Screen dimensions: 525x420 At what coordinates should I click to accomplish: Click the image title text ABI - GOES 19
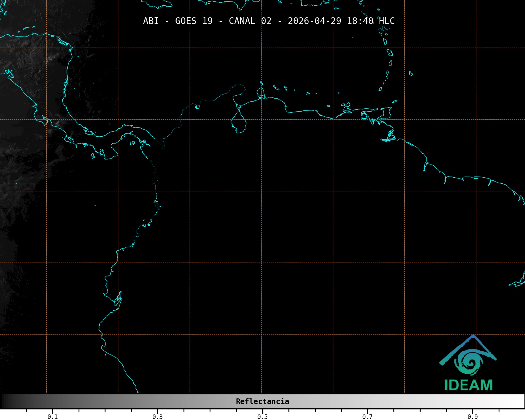click(178, 21)
